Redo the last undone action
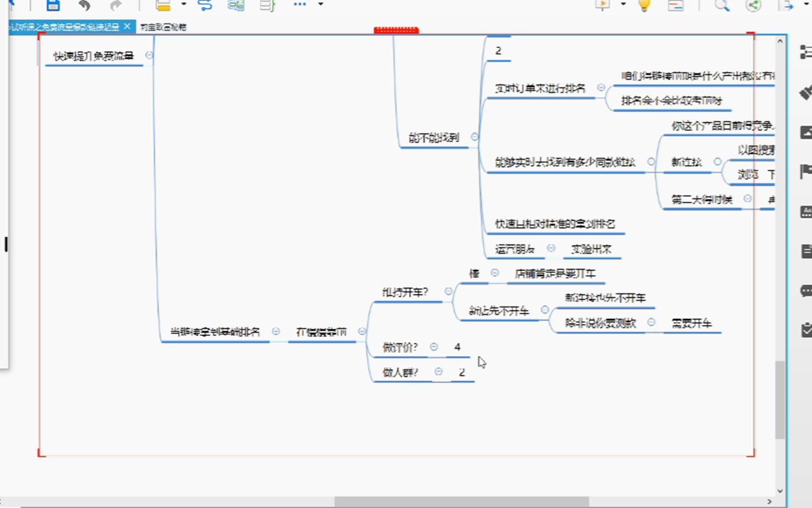This screenshot has width=812, height=508. (116, 5)
